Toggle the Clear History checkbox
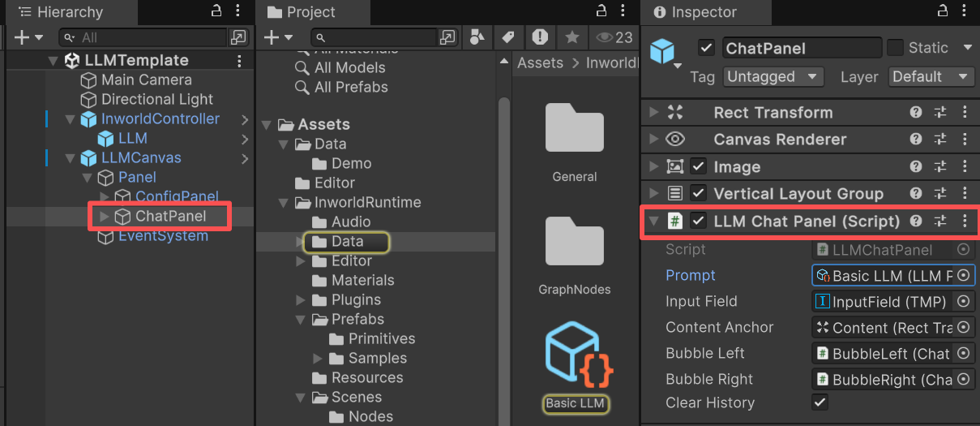The height and width of the screenshot is (426, 980). point(820,402)
